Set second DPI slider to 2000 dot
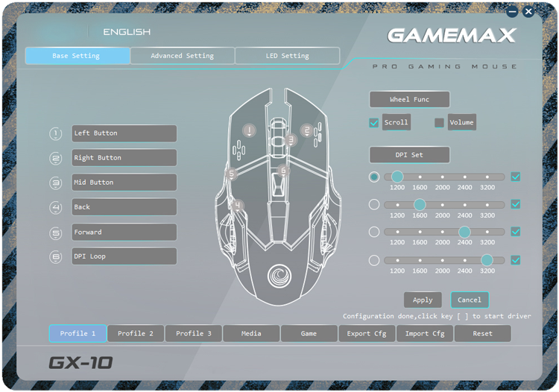Image resolution: width=559 pixels, height=392 pixels. [443, 205]
